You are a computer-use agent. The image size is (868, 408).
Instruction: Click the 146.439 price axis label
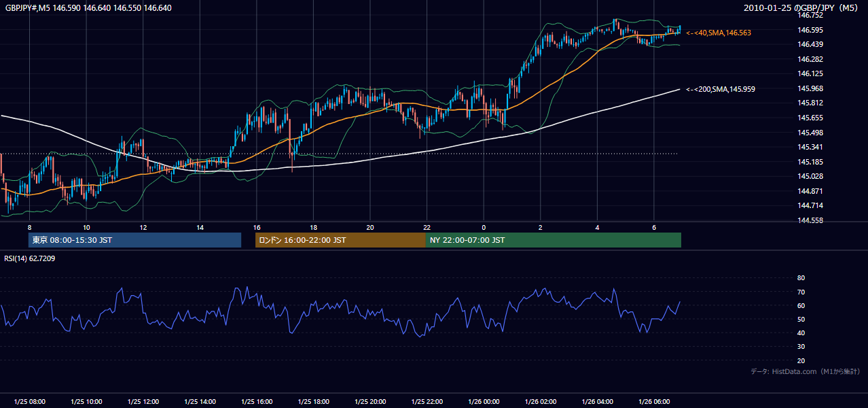pos(810,44)
